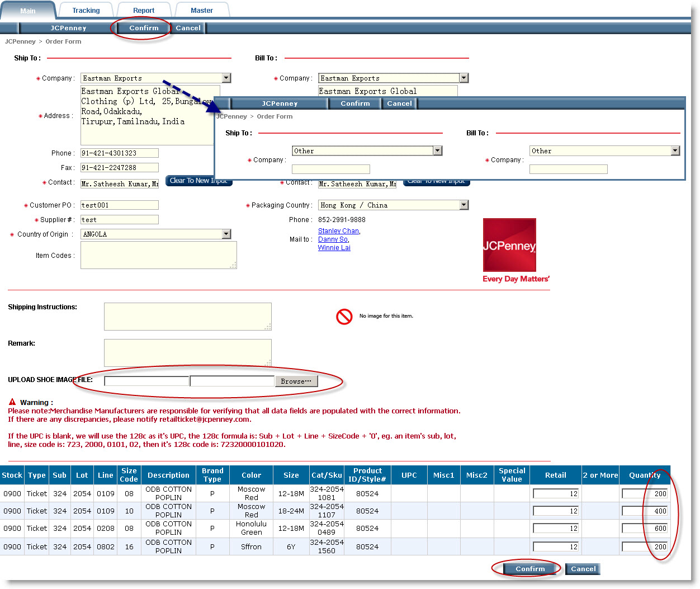Click the Ship To Contact field
The height and width of the screenshot is (589, 700).
120,183
